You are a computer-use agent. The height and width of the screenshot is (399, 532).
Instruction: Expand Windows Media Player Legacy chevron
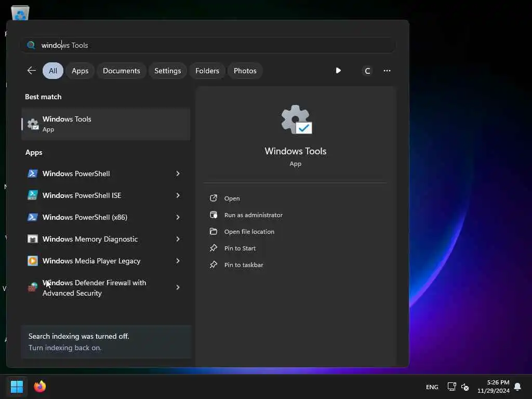pos(178,261)
